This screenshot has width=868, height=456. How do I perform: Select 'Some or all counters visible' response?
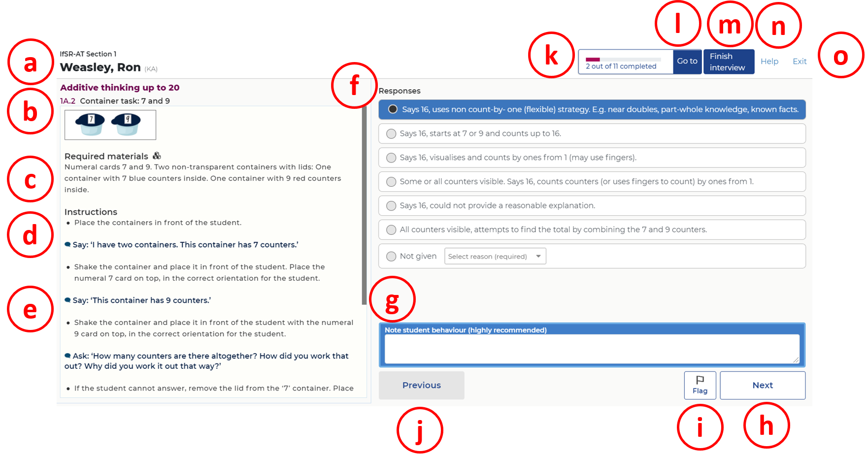pos(592,182)
